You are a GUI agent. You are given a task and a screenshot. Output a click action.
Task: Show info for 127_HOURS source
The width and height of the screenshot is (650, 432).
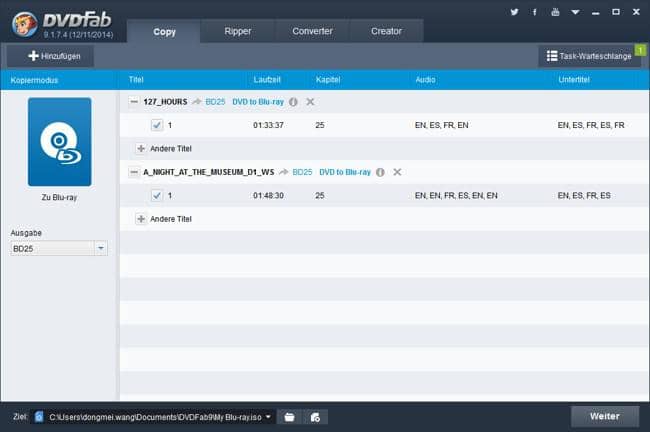click(293, 102)
